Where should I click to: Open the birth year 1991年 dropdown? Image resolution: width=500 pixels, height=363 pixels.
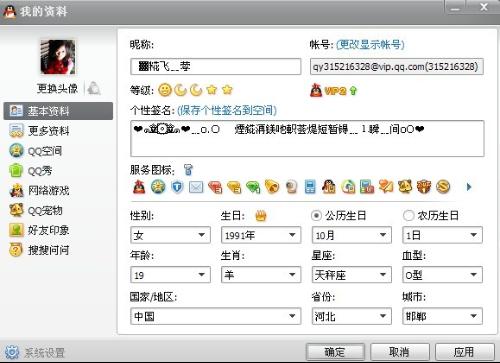[x=261, y=235]
